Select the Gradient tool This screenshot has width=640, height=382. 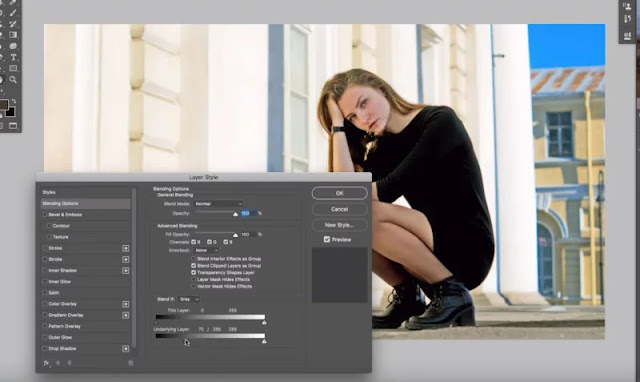point(13,35)
